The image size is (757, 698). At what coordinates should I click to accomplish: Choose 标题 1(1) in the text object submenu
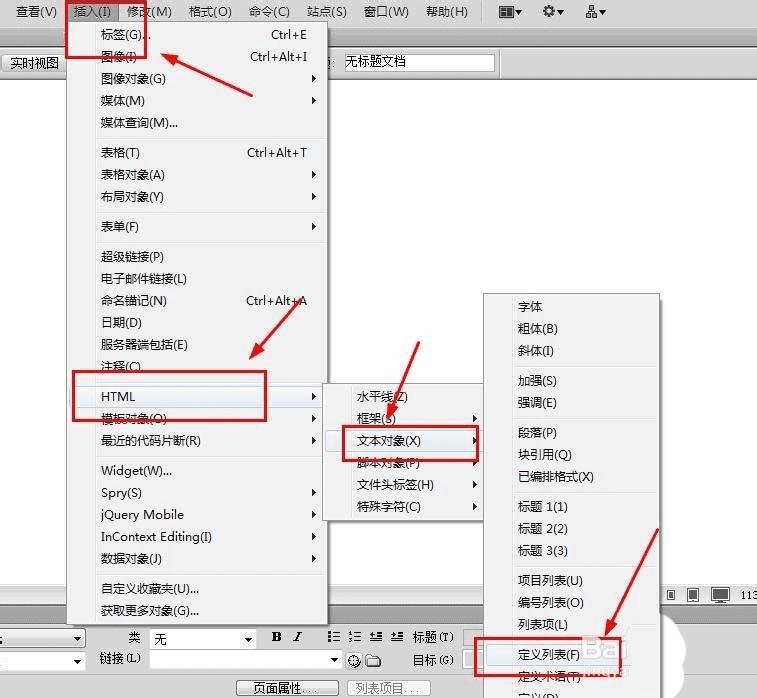pyautogui.click(x=572, y=507)
